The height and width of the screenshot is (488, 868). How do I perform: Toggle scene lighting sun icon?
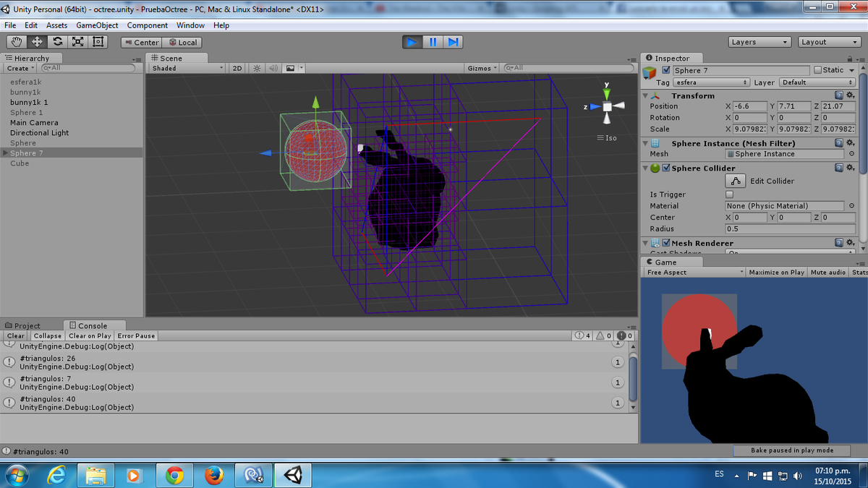[x=257, y=68]
